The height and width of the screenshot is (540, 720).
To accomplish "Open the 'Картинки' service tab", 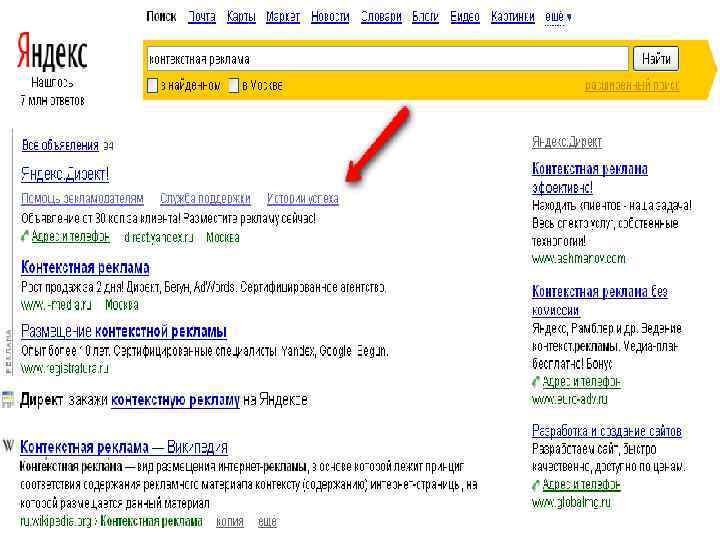I will click(x=512, y=17).
